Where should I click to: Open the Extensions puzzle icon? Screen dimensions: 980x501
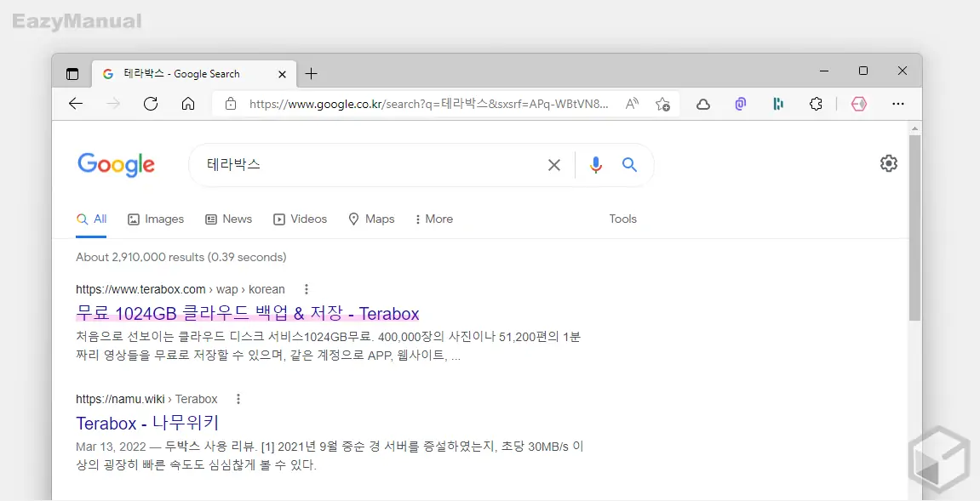pos(816,105)
